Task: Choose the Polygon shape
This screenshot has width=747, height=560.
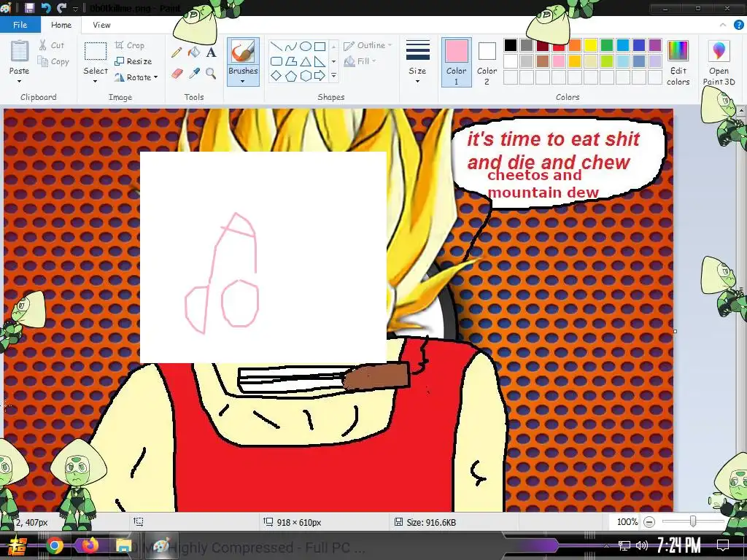Action: [x=290, y=61]
